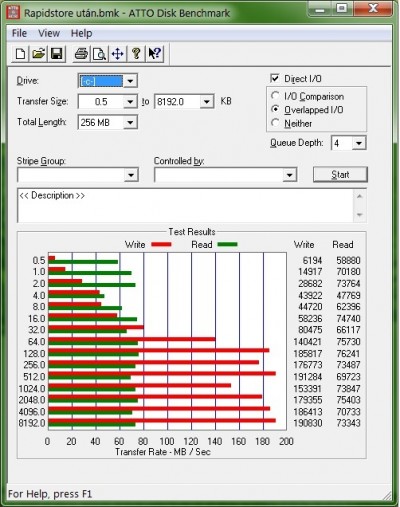
Task: Open Print Preview toolbar icon
Action: tap(99, 54)
